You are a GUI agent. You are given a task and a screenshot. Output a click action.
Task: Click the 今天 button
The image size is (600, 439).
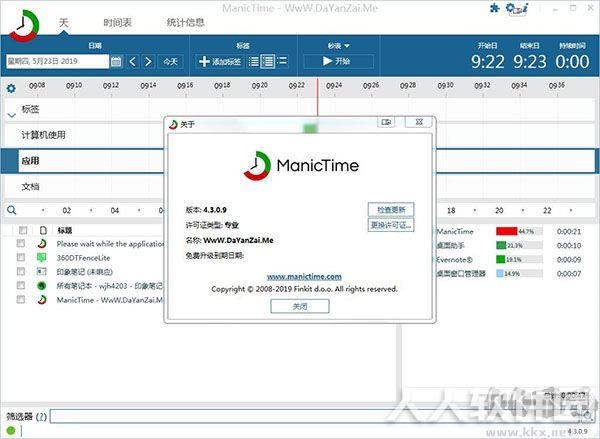171,61
